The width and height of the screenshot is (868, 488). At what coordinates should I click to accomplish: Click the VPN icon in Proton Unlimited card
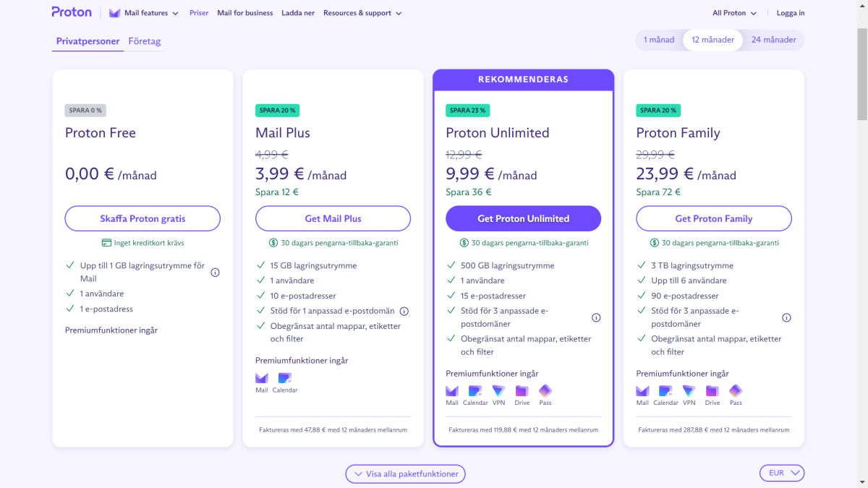click(498, 391)
